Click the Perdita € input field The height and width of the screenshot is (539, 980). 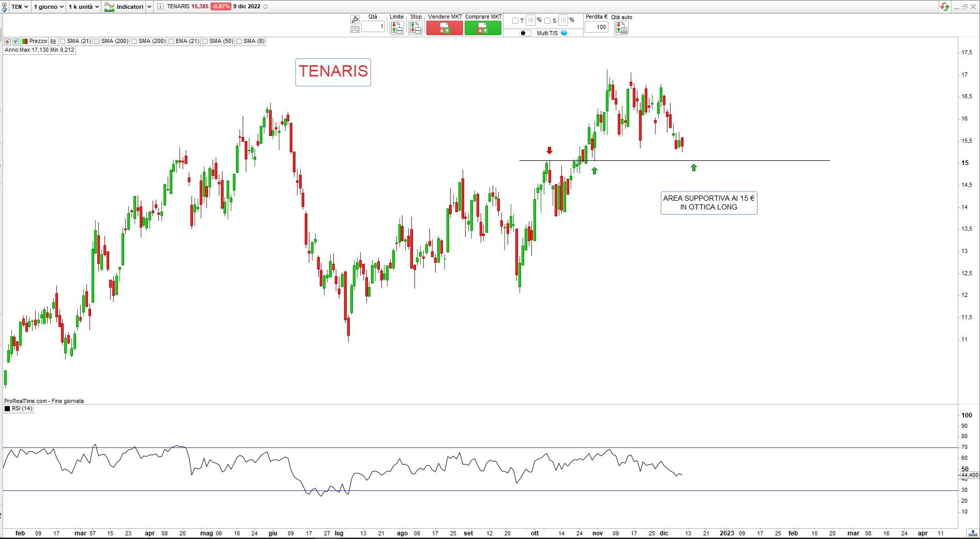tap(596, 27)
